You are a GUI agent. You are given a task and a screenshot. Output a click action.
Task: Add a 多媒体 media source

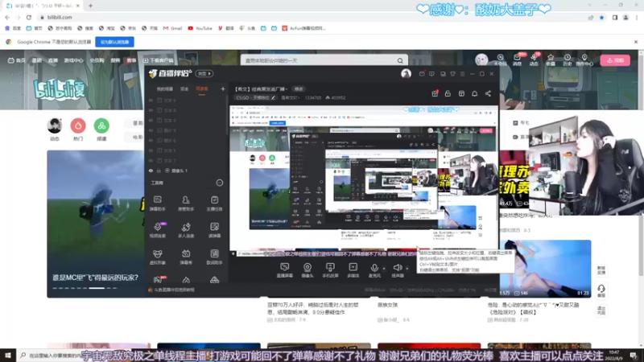click(353, 270)
